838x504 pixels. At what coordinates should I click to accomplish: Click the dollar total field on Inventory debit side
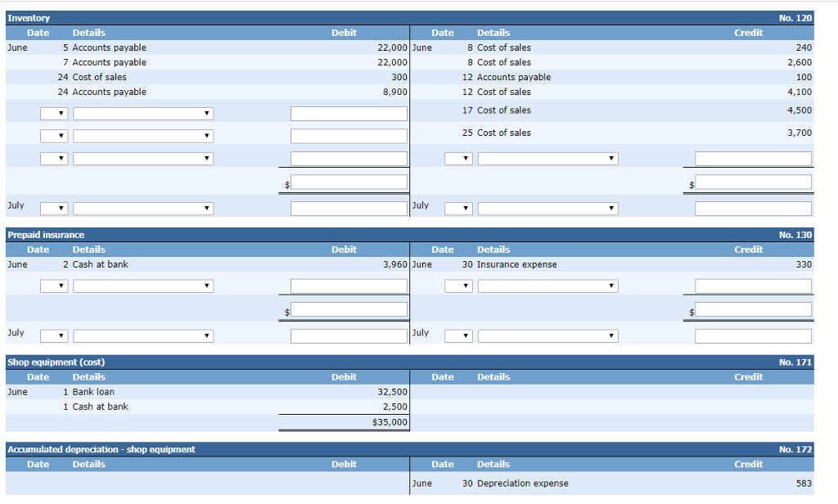click(350, 181)
